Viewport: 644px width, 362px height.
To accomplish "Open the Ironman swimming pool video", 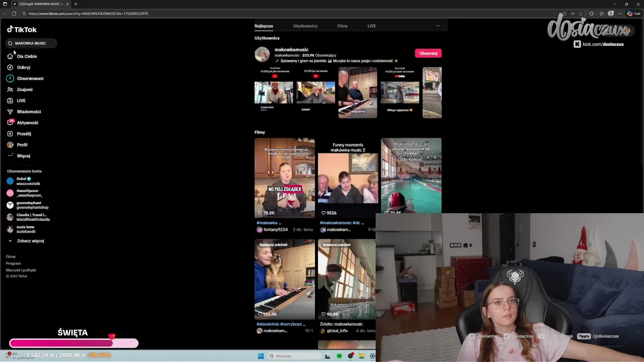I will click(x=411, y=175).
